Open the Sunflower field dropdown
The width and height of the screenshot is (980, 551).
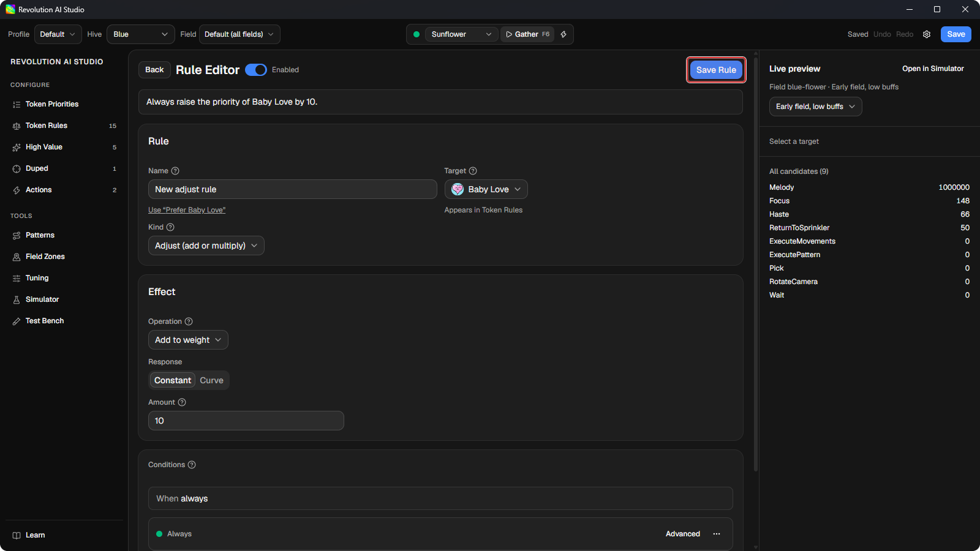(461, 34)
